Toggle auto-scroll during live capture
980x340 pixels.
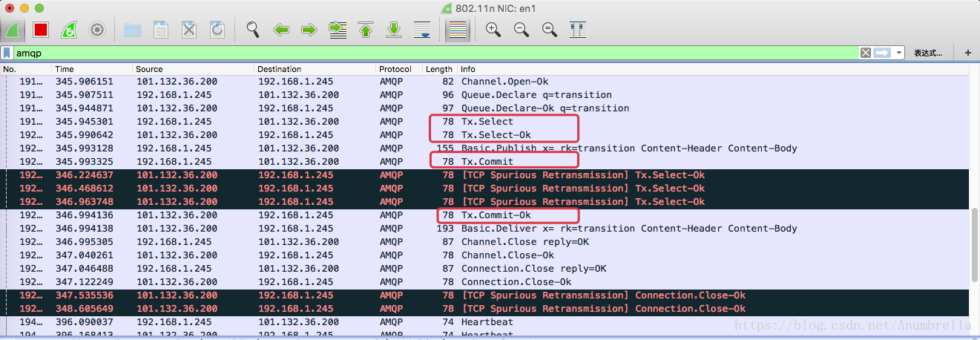click(x=422, y=30)
